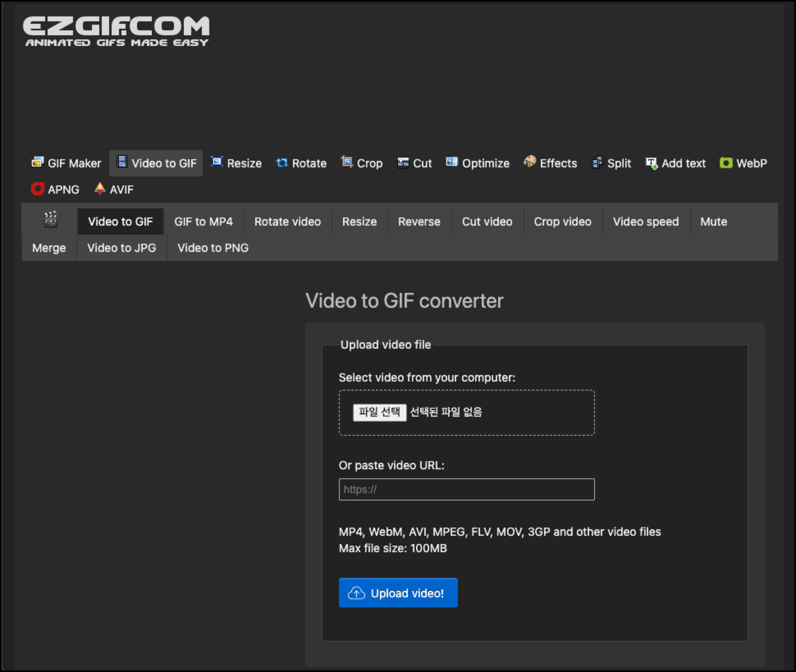The height and width of the screenshot is (672, 796).
Task: Switch to the Video to PNG tab
Action: (x=213, y=248)
